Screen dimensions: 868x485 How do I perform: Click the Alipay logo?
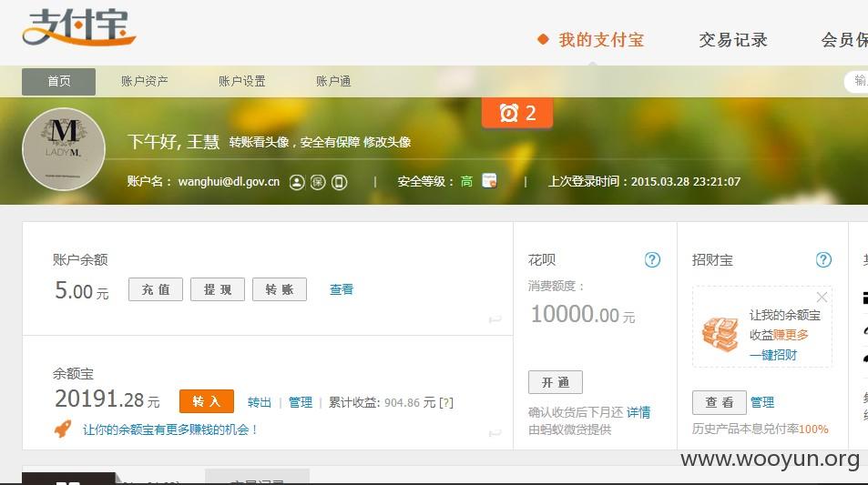(78, 26)
